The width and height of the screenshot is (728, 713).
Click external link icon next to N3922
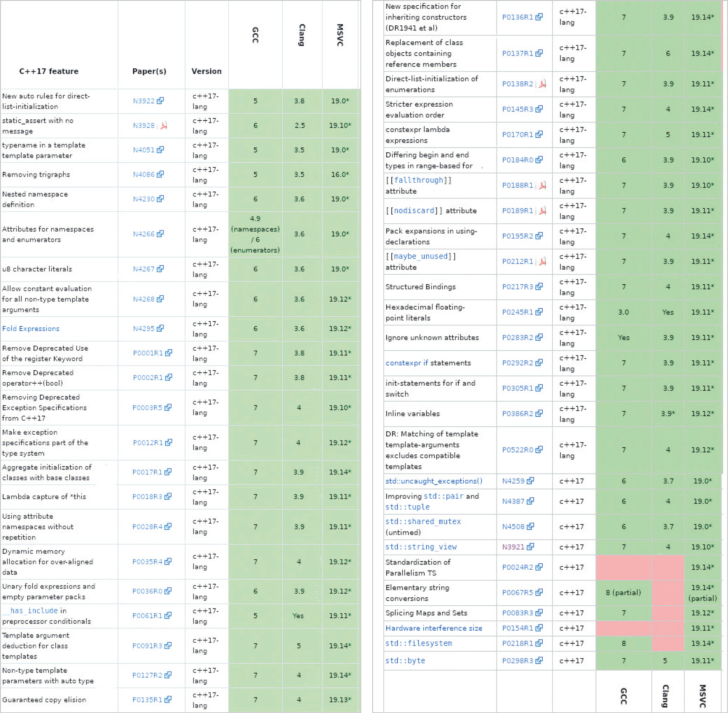(160, 101)
